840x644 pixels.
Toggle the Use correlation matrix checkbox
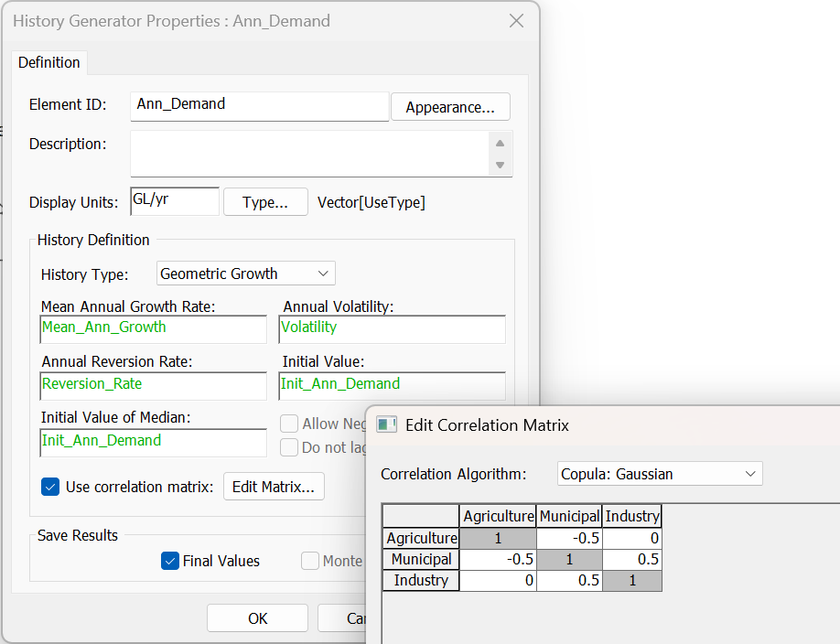(x=50, y=487)
